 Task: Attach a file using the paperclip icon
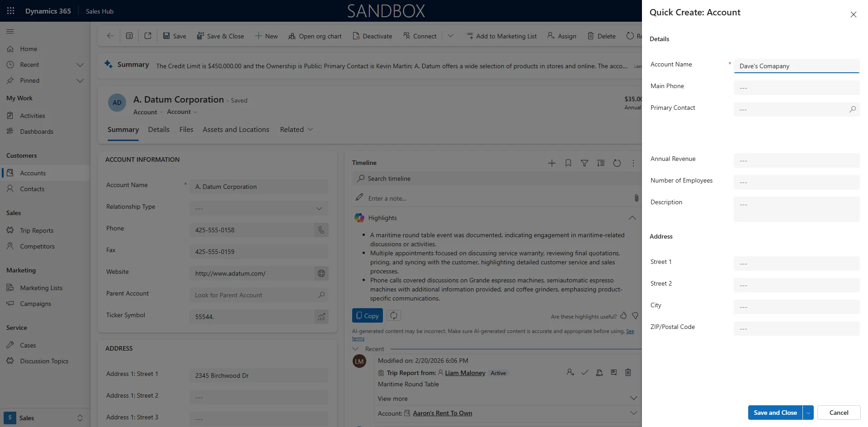pyautogui.click(x=637, y=198)
